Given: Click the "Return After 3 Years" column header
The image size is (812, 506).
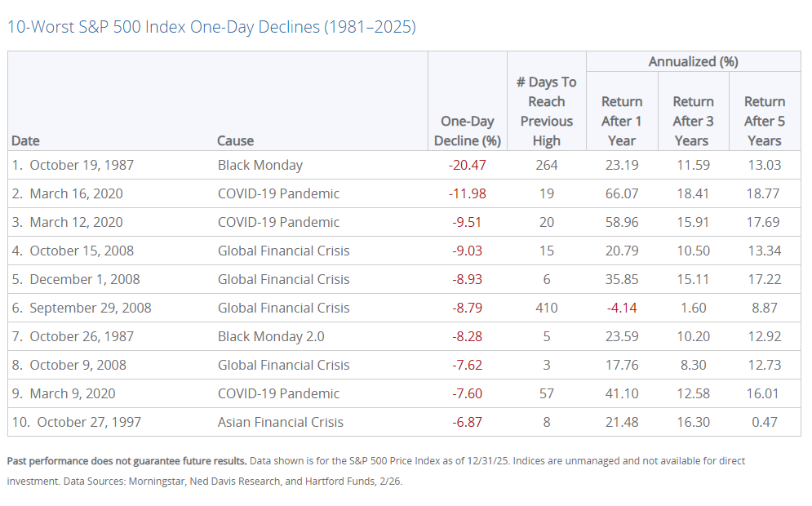Looking at the screenshot, I should [693, 121].
